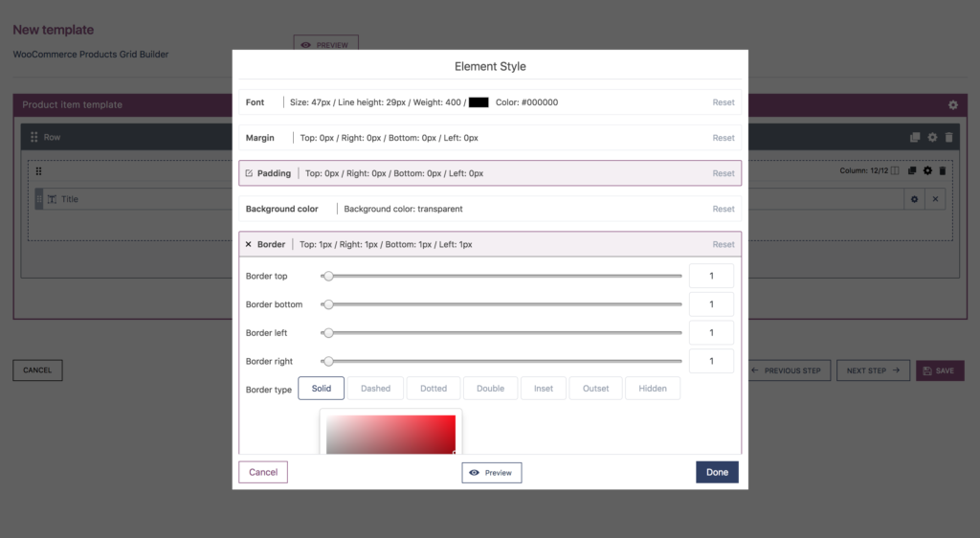Click the Border bottom slider handle
Image resolution: width=980 pixels, height=538 pixels.
coord(328,304)
